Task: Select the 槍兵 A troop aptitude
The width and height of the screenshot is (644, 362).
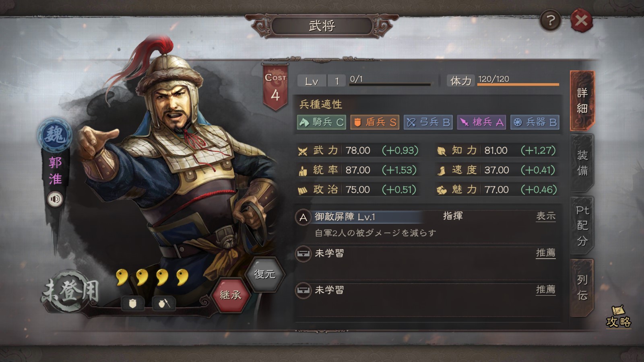Action: [x=481, y=122]
